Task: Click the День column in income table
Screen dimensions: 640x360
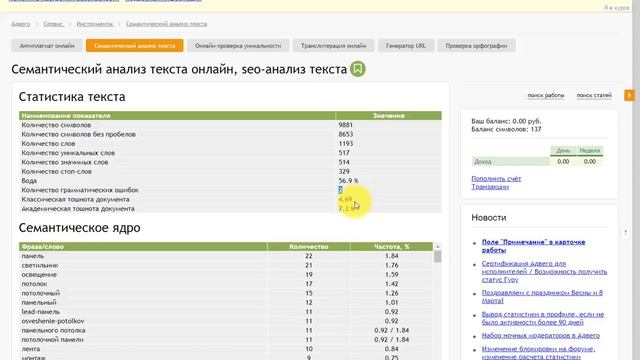Action: click(563, 151)
